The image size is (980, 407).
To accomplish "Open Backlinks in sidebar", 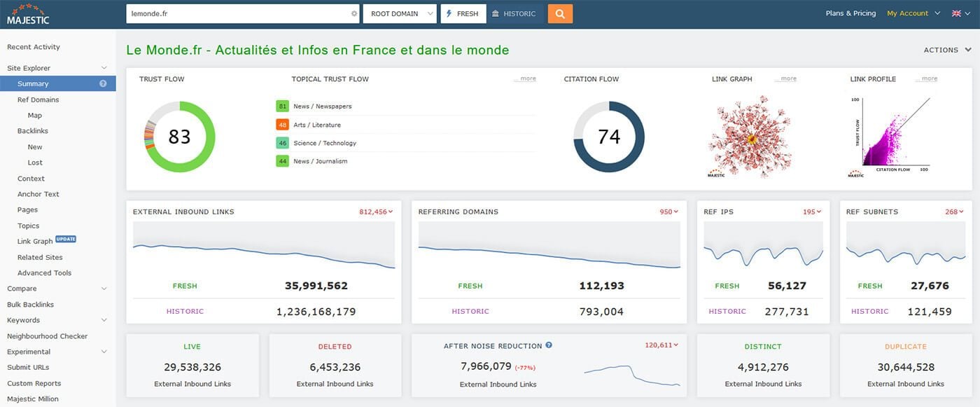I will pyautogui.click(x=33, y=131).
